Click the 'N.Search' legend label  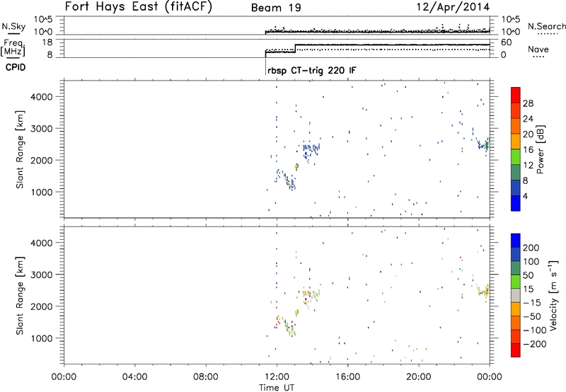(x=546, y=26)
